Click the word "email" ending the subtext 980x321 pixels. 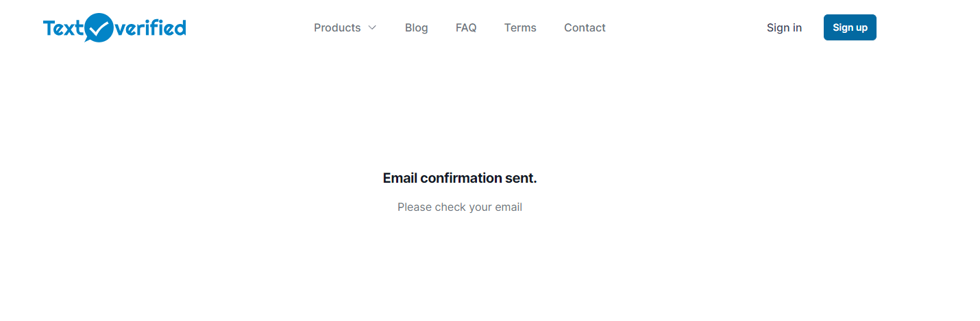[509, 207]
